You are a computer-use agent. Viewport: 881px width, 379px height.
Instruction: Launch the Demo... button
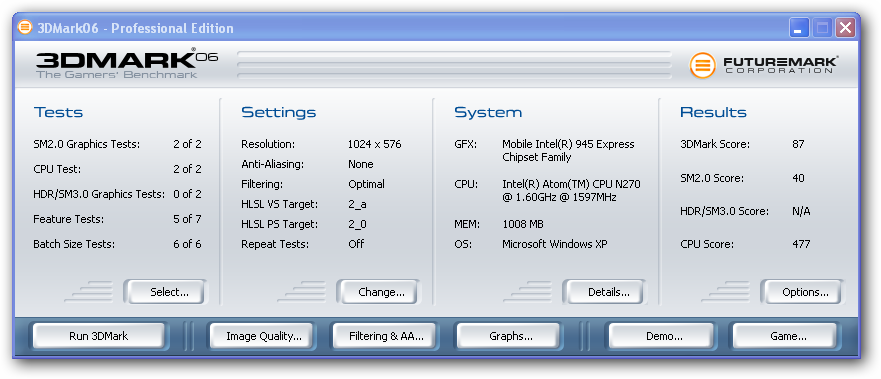pyautogui.click(x=661, y=336)
